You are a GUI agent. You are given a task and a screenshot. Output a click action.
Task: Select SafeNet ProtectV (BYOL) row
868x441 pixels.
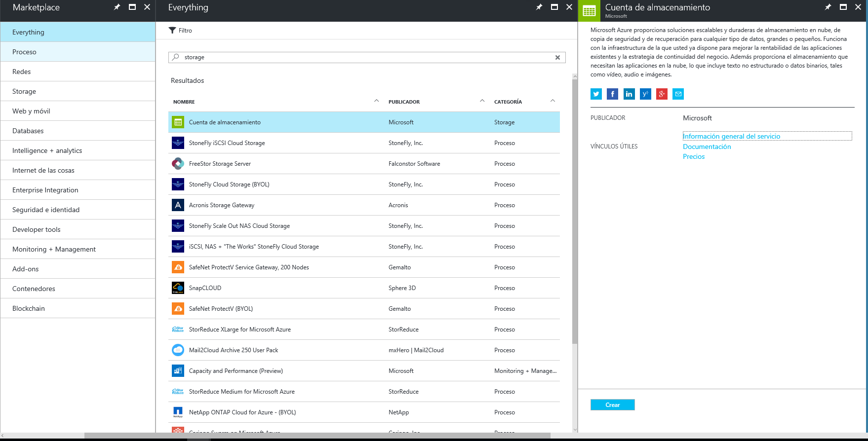coord(364,309)
